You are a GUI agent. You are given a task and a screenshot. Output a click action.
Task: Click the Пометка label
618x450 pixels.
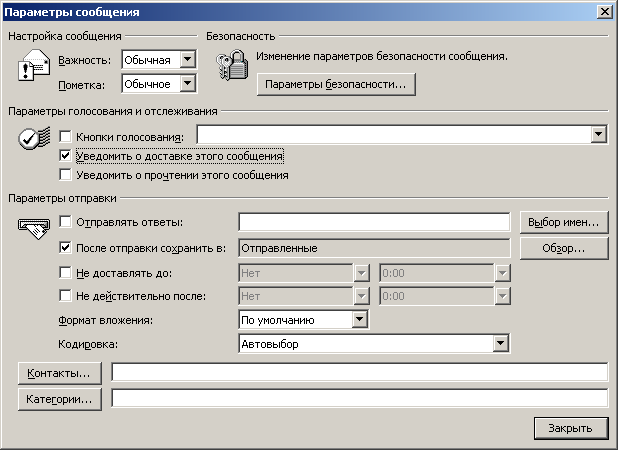coord(82,85)
